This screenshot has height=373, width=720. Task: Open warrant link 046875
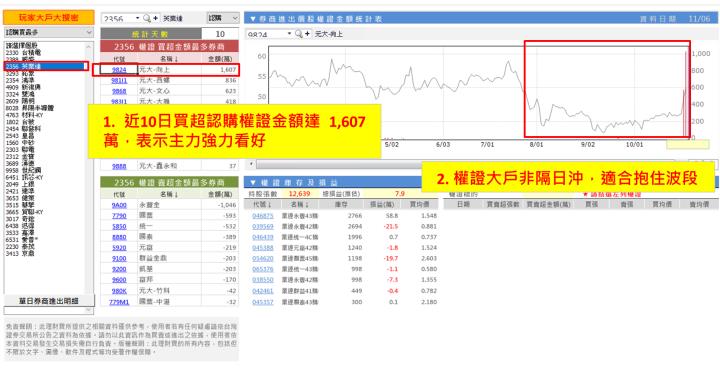tap(263, 215)
